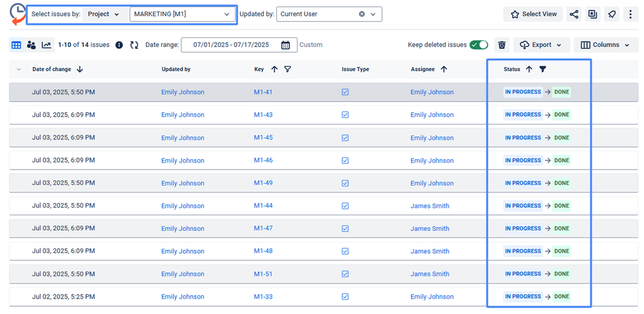Sort by Date of change arrow
The width and height of the screenshot is (644, 314).
point(79,70)
